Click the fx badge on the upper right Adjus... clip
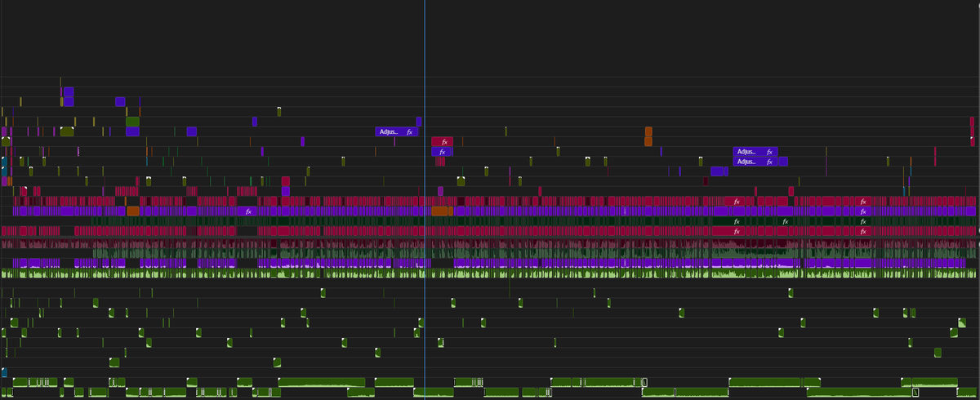This screenshot has width=980, height=400. click(769, 152)
